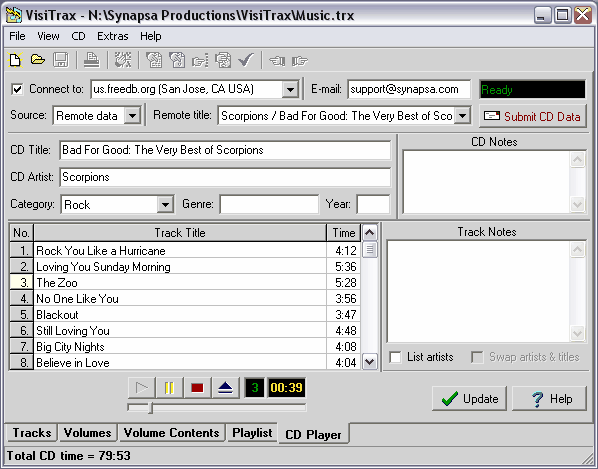Create a new file with the toolbar icon
Screen dimensions: 598x469
tap(15, 60)
